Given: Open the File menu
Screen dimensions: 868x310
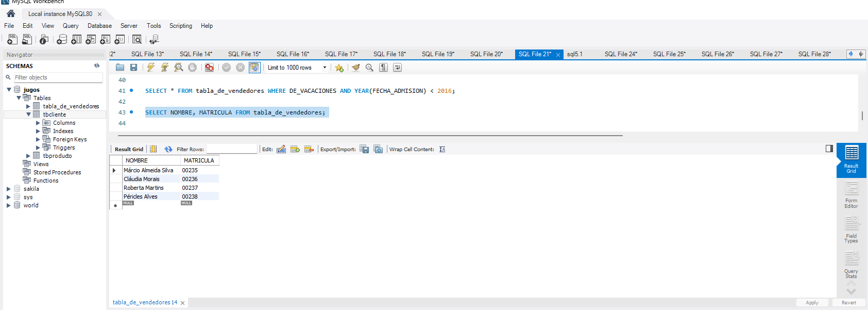Looking at the screenshot, I should click(x=9, y=26).
